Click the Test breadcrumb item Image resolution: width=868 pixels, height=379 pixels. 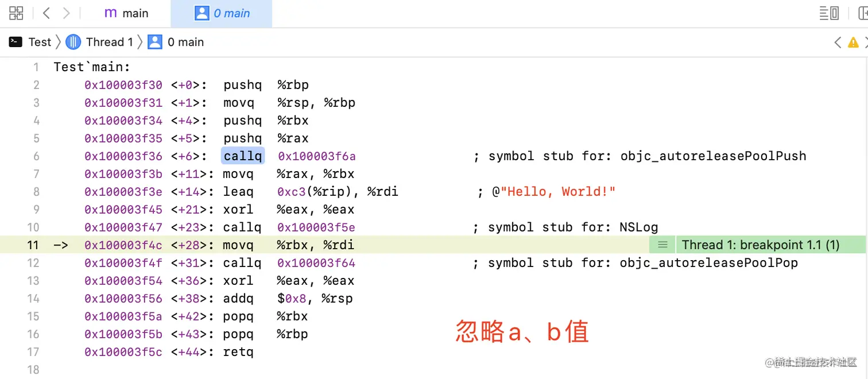(40, 42)
